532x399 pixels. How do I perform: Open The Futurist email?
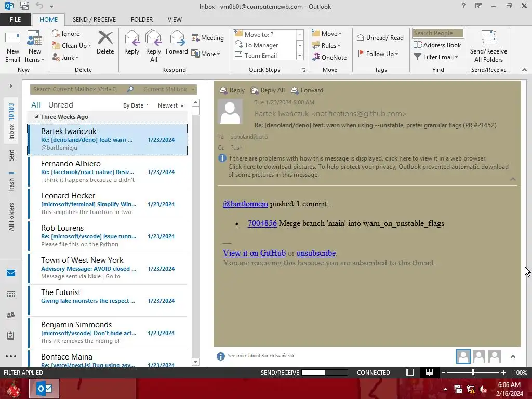(108, 301)
